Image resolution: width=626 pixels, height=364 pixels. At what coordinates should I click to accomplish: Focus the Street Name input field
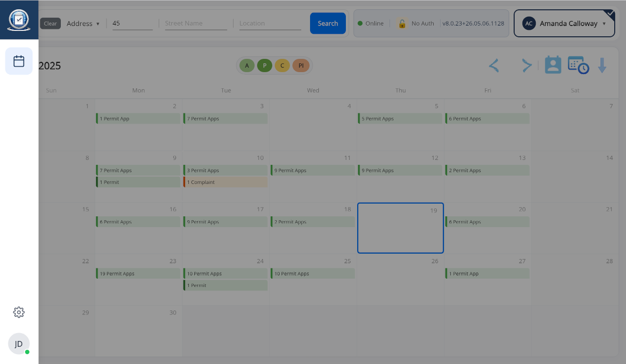click(x=196, y=24)
